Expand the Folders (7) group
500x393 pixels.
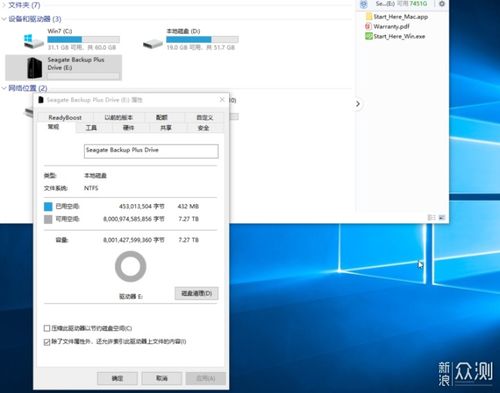(4, 5)
